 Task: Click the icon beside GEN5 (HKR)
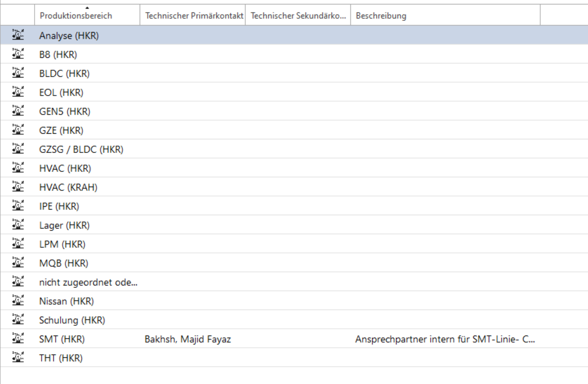coord(18,110)
